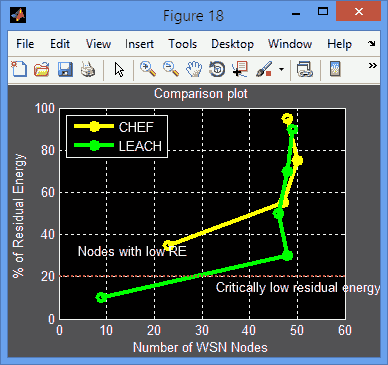This screenshot has height=365, width=388.
Task: Select the Rotate 3D tool
Action: (x=217, y=70)
